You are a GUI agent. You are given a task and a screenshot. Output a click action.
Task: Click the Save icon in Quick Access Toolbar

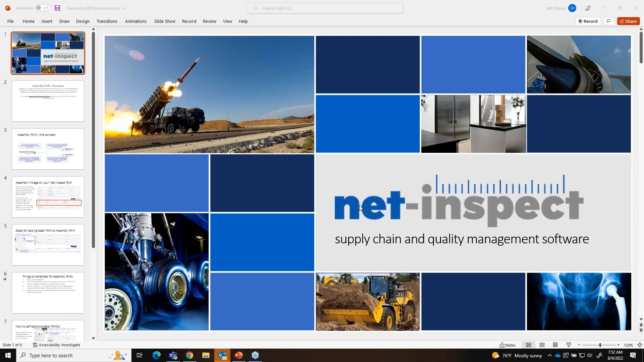[57, 8]
